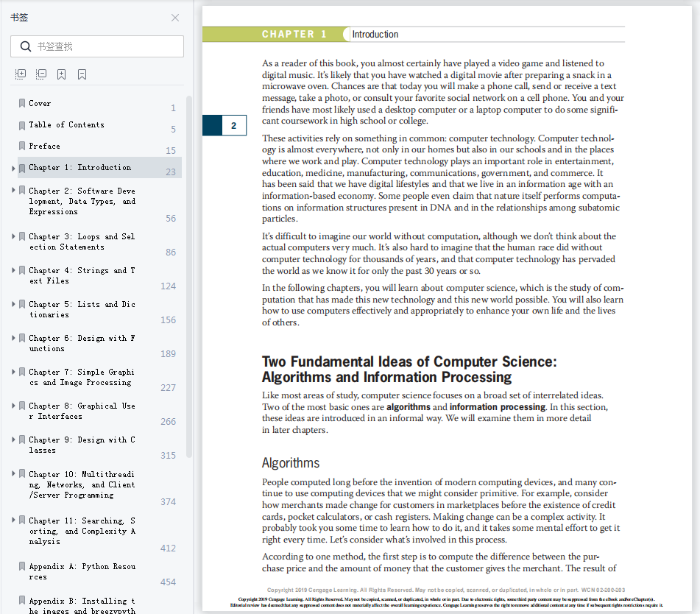Viewport: 700px width, 614px height.
Task: Expand Chapter 3: Loops and Selection Statements
Action: (14, 237)
